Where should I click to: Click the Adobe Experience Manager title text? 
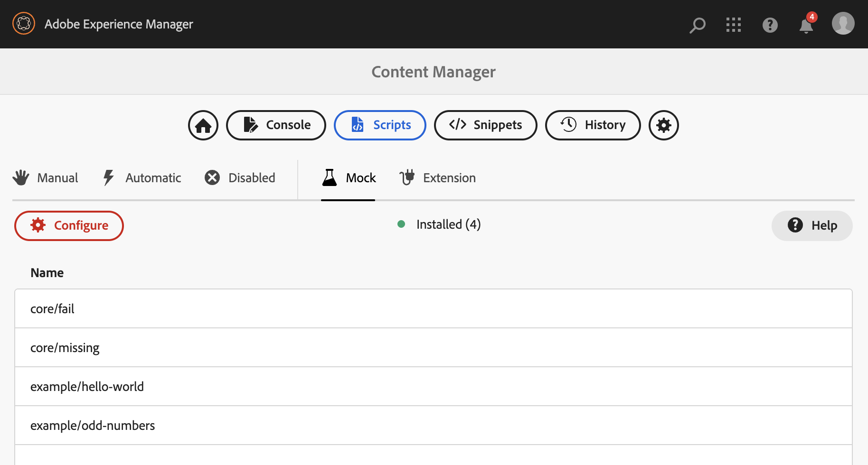point(119,24)
